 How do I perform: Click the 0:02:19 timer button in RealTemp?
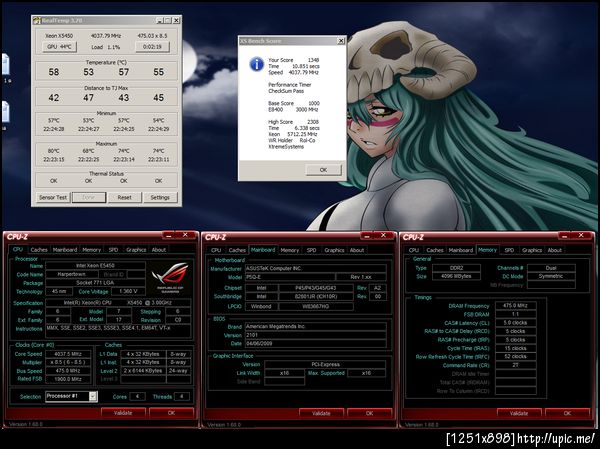point(152,47)
